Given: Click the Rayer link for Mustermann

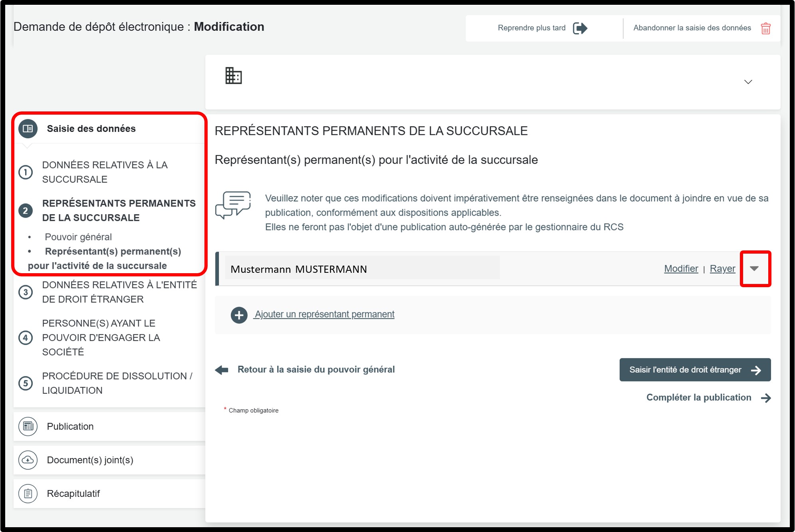Looking at the screenshot, I should coord(722,269).
